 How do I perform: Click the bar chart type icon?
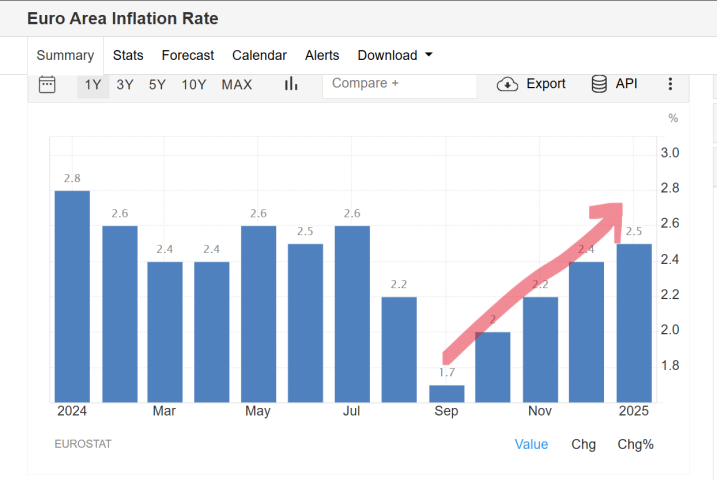[x=291, y=84]
